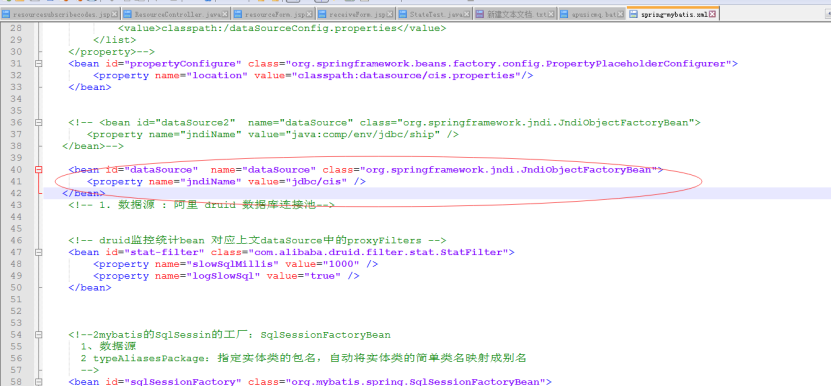The image size is (831, 386).
Task: Switch to the resourcesubscribecodes.jsp tab
Action: [x=61, y=14]
